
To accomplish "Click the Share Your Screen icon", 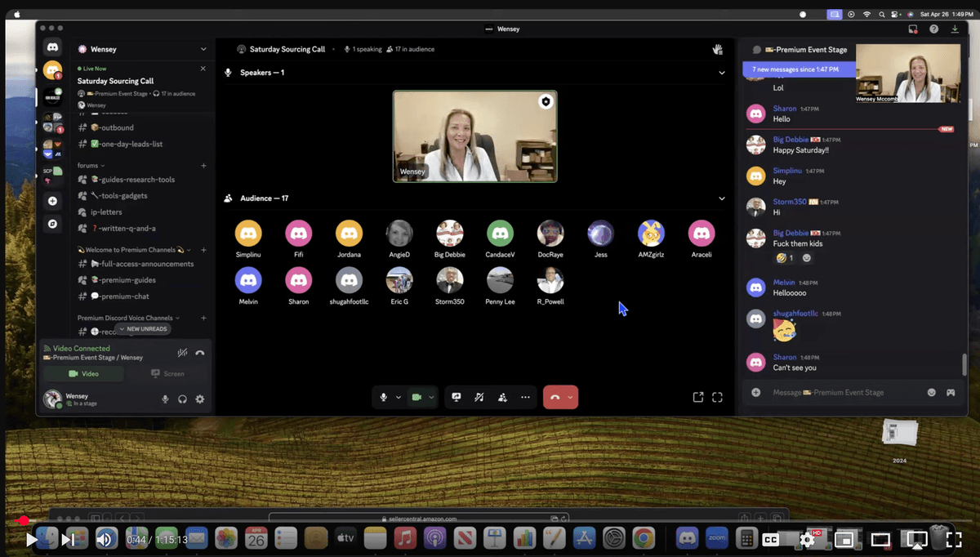I will click(x=457, y=397).
